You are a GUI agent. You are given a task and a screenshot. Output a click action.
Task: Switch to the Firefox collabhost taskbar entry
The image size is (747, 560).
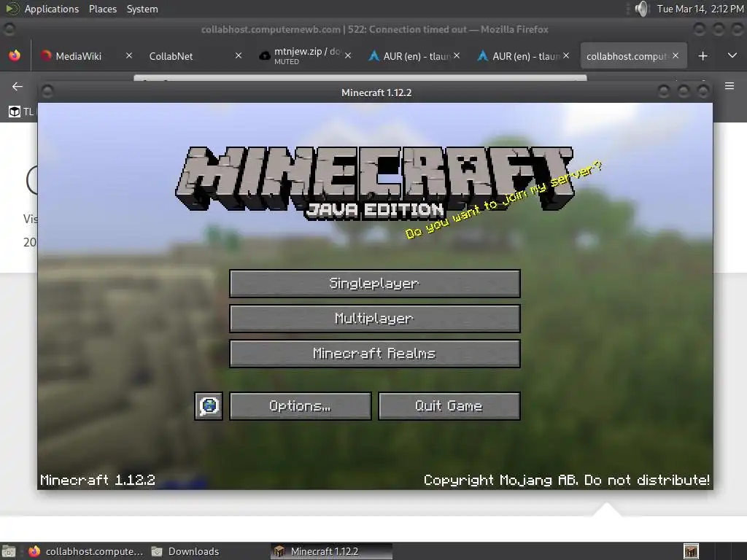86,551
